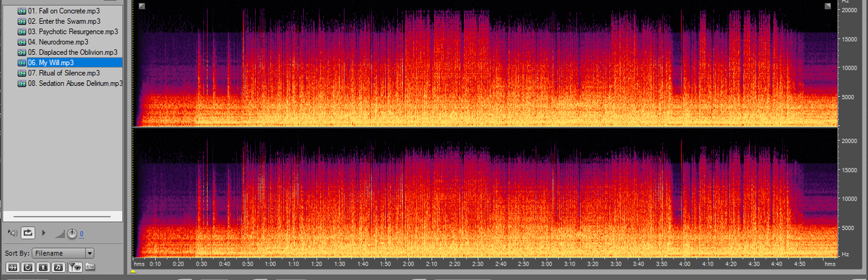Open the Sort By Filename dropdown
Screen dimensions: 868x280
point(62,253)
